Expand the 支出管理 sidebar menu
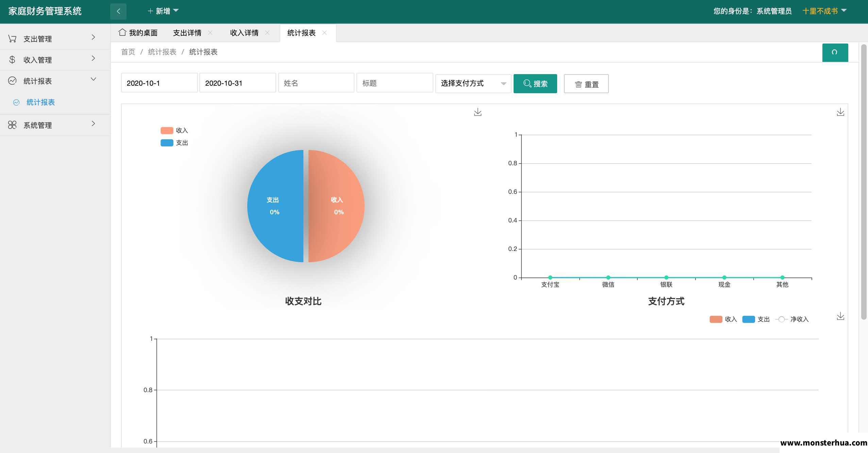Viewport: 868px width, 453px height. pos(55,39)
